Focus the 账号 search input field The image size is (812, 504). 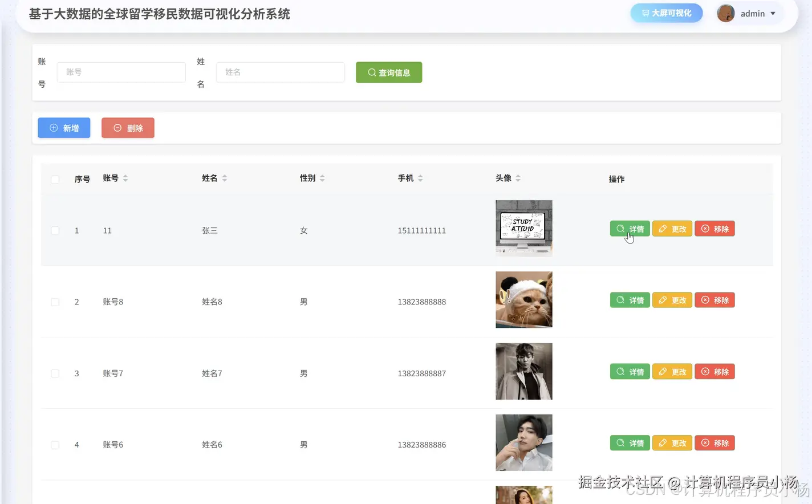click(x=121, y=72)
